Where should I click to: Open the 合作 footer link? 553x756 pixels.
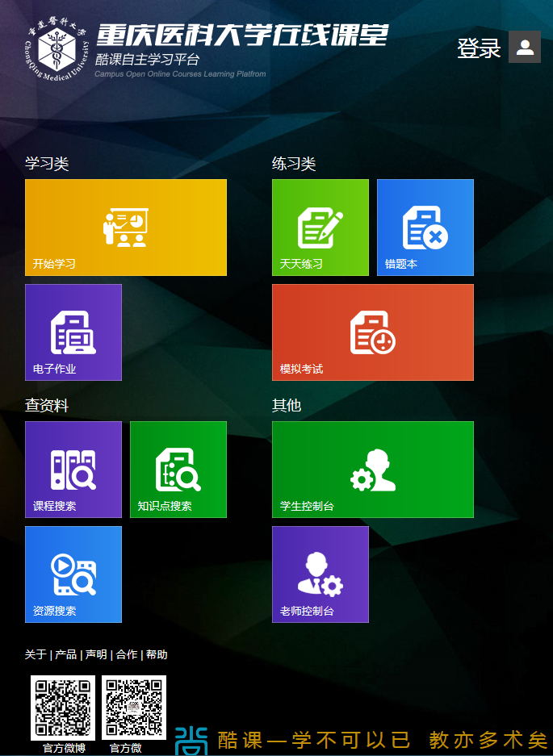pyautogui.click(x=127, y=654)
